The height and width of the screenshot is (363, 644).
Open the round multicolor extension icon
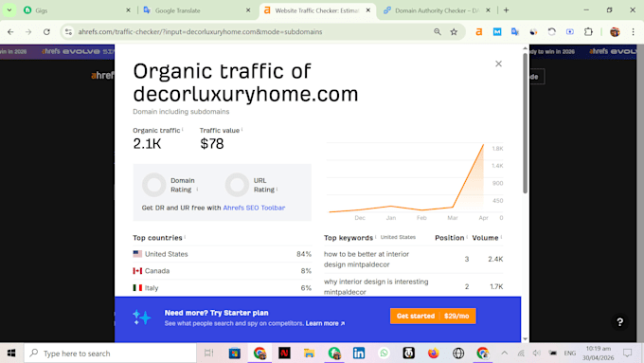tap(533, 31)
